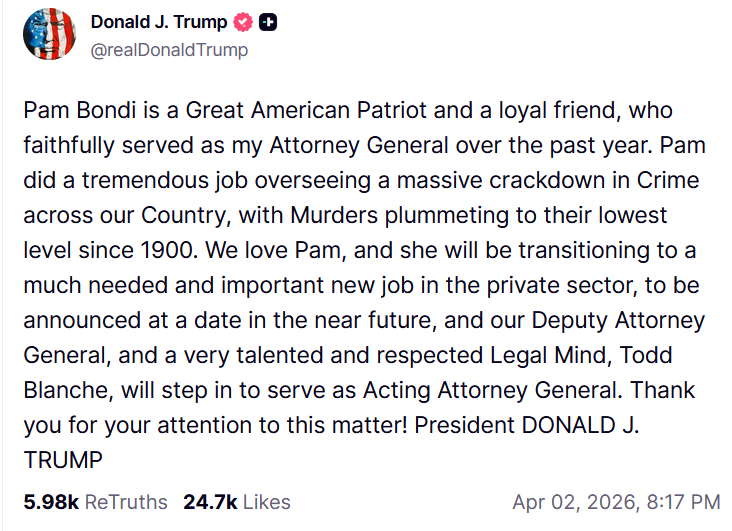Click the Apr 02, 2026 timestamp
The width and height of the screenshot is (732, 531).
615,502
